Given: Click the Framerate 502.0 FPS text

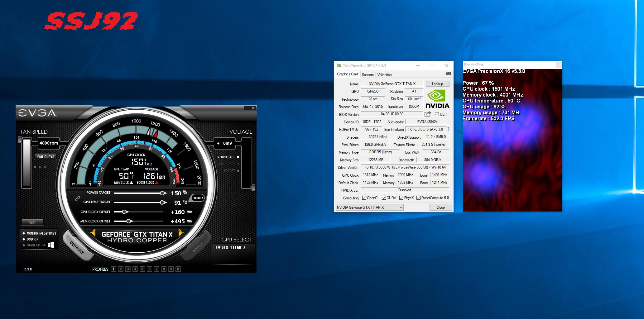Looking at the screenshot, I should [x=489, y=119].
